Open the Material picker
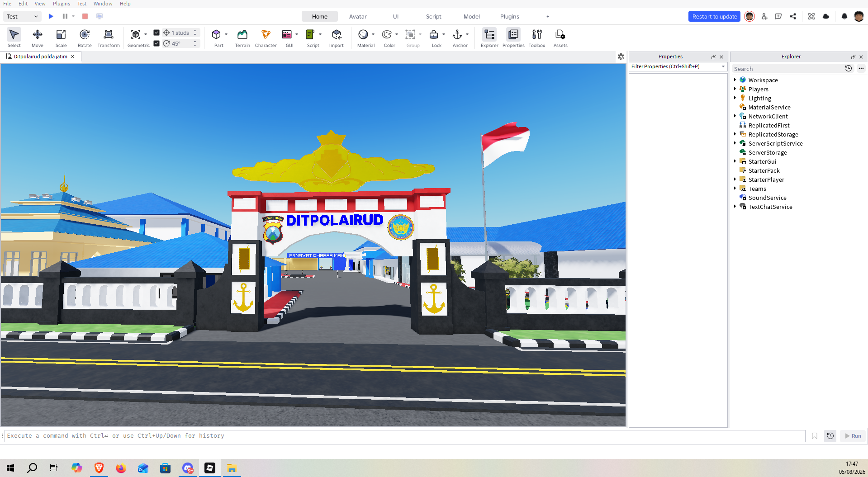868x477 pixels. coord(363,34)
